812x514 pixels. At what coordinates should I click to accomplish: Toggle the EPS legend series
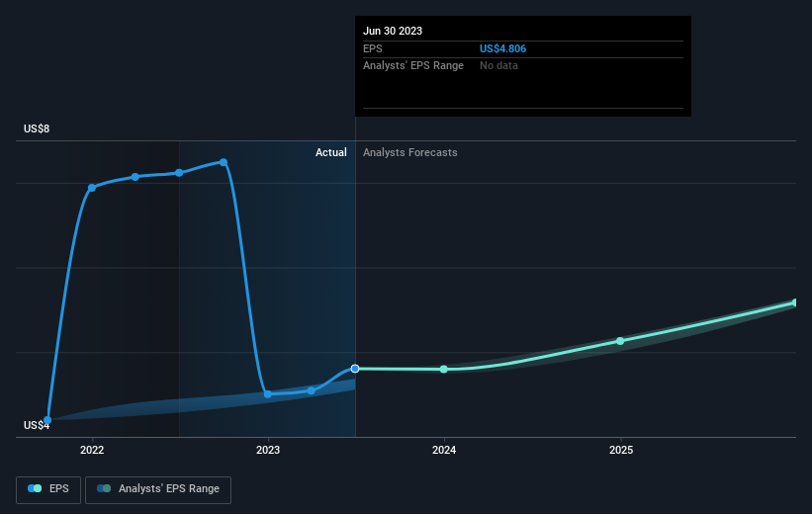[x=48, y=489]
